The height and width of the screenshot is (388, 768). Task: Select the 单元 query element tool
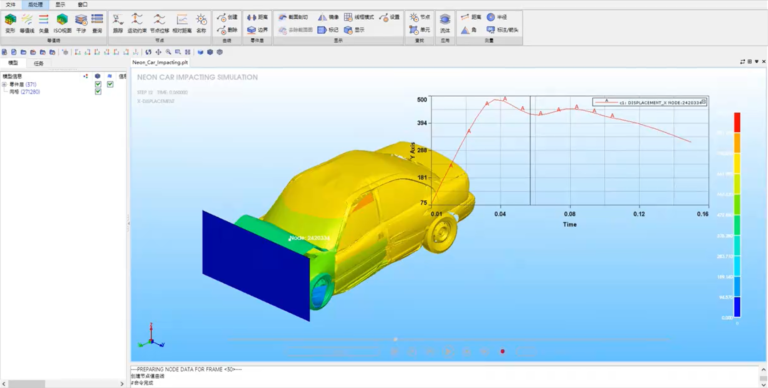(420, 30)
